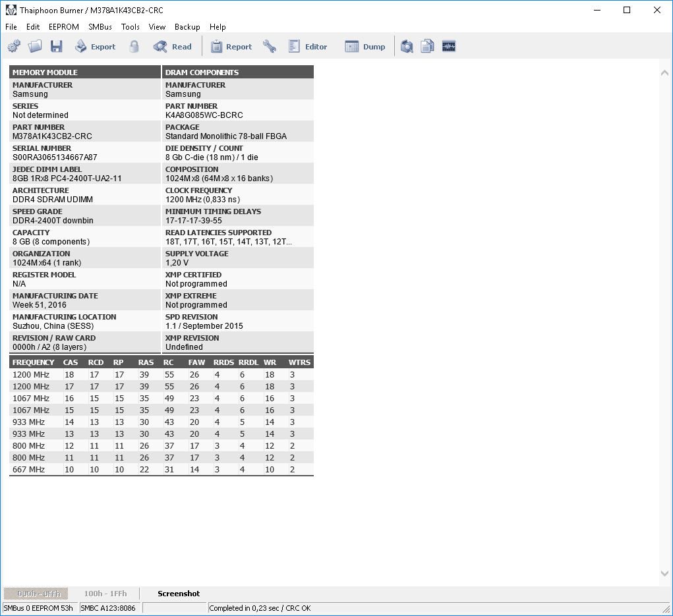Click the copy documents icon in toolbar
673x616 pixels.
pyautogui.click(x=428, y=46)
